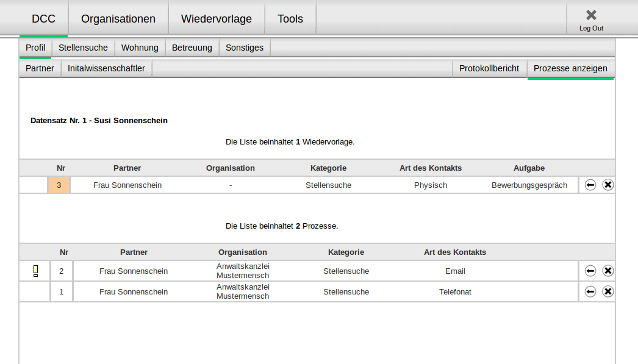Select highlighted orange Nr 3 cell
Image resolution: width=638 pixels, height=364 pixels.
click(x=59, y=185)
